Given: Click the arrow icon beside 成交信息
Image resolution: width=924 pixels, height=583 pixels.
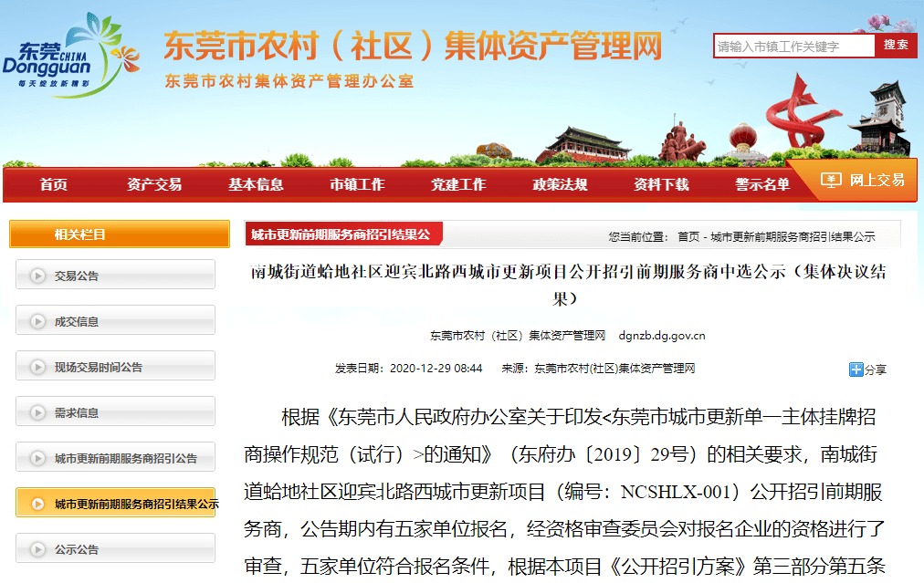Looking at the screenshot, I should coord(37,321).
